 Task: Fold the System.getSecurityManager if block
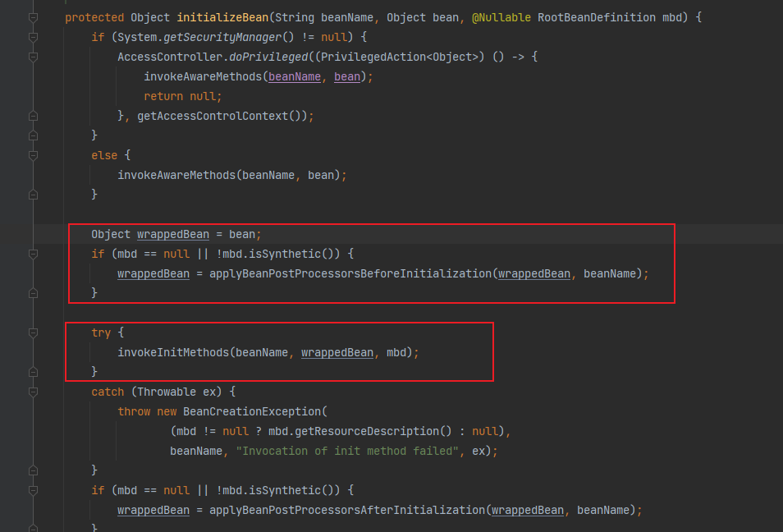pos(34,37)
